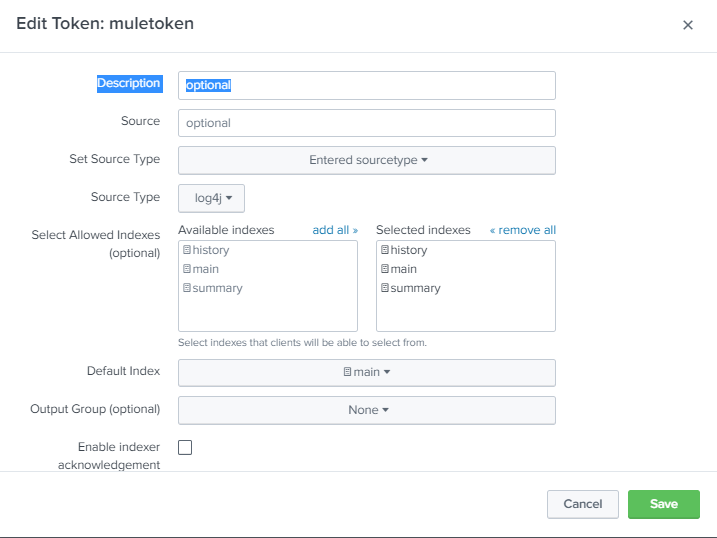The height and width of the screenshot is (538, 717).
Task: Open the Set Source Type dropdown
Action: pos(366,160)
